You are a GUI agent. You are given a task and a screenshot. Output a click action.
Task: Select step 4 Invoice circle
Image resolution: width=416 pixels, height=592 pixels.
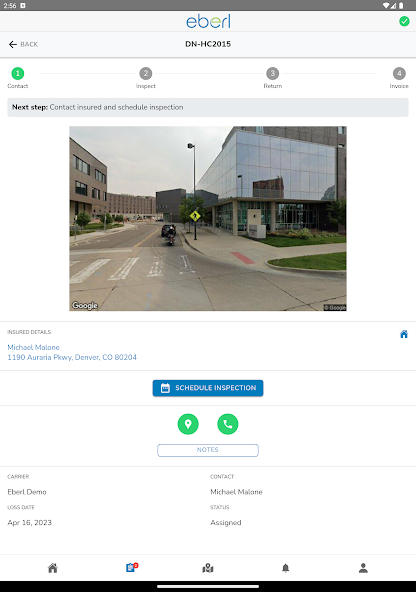tap(399, 73)
